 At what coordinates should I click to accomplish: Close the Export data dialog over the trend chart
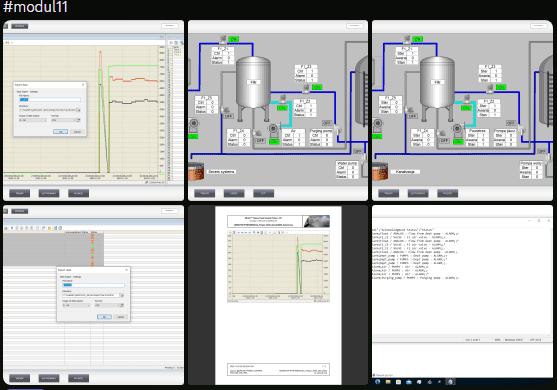click(83, 85)
